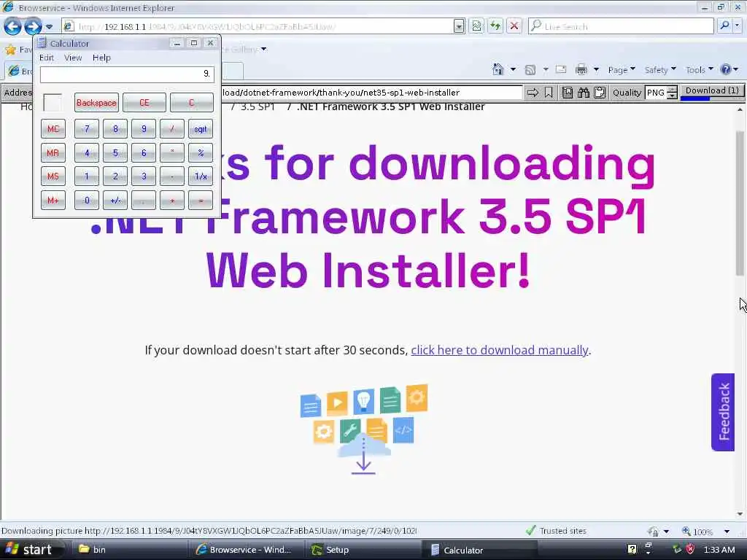Click the 5 digit button in Calculator
The width and height of the screenshot is (747, 560).
[x=115, y=153]
